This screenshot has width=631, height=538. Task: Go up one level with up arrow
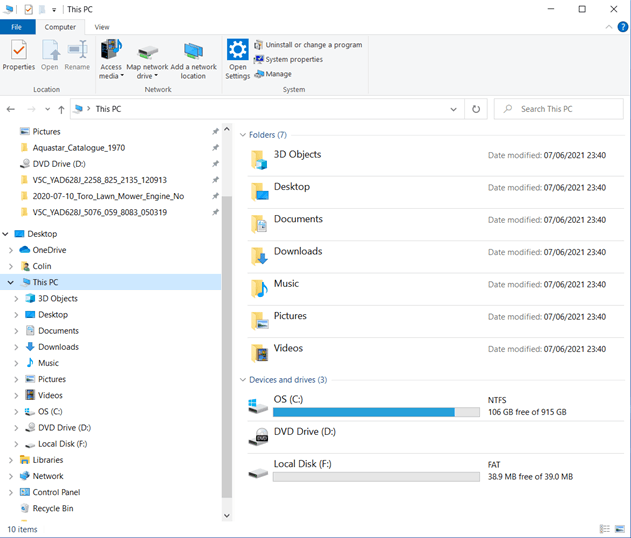point(61,109)
